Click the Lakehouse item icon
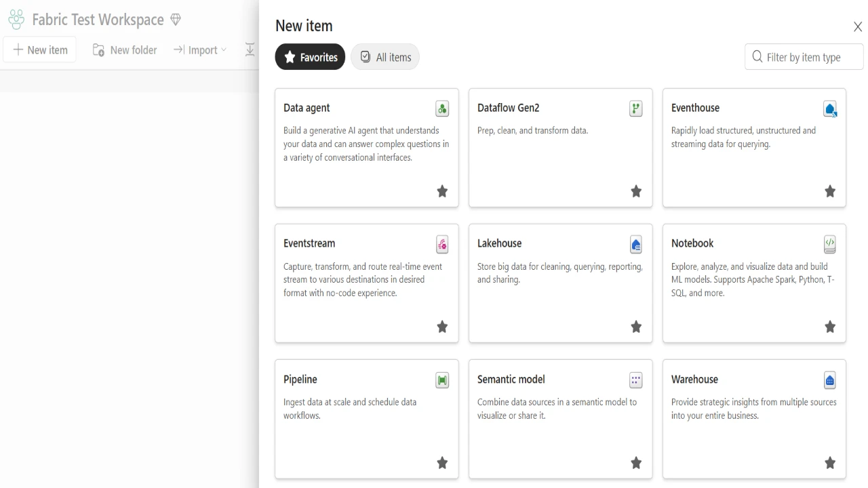 [636, 244]
